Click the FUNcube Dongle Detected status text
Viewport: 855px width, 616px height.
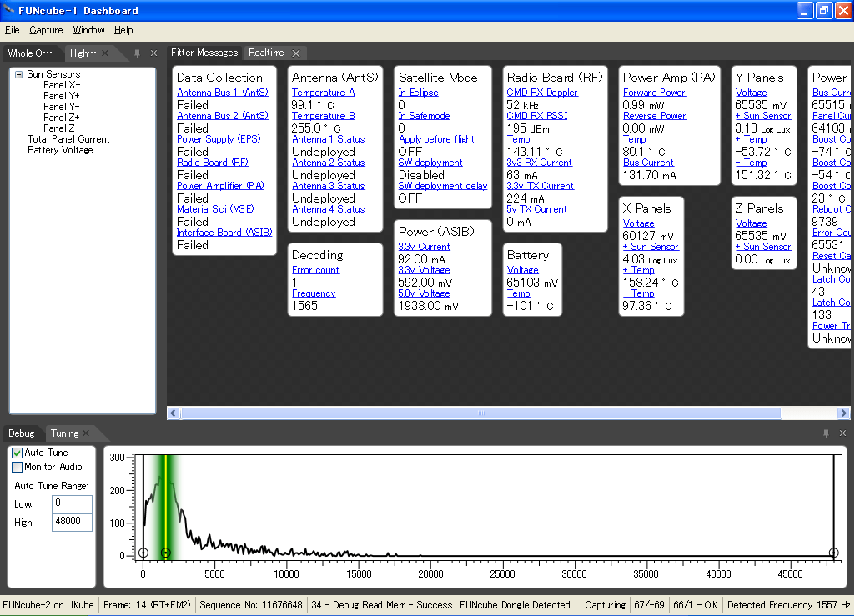(x=515, y=605)
